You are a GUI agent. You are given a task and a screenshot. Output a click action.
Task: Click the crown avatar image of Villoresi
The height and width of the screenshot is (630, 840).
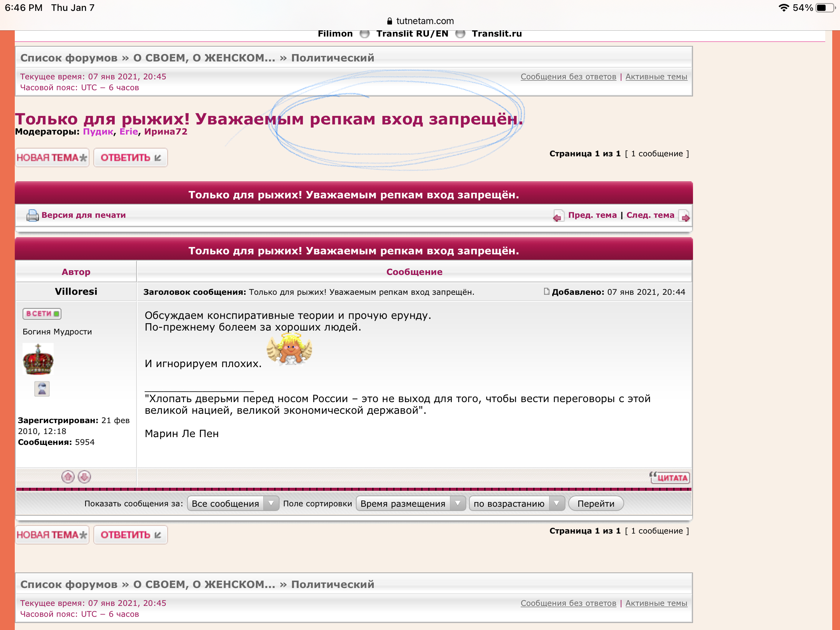click(38, 360)
